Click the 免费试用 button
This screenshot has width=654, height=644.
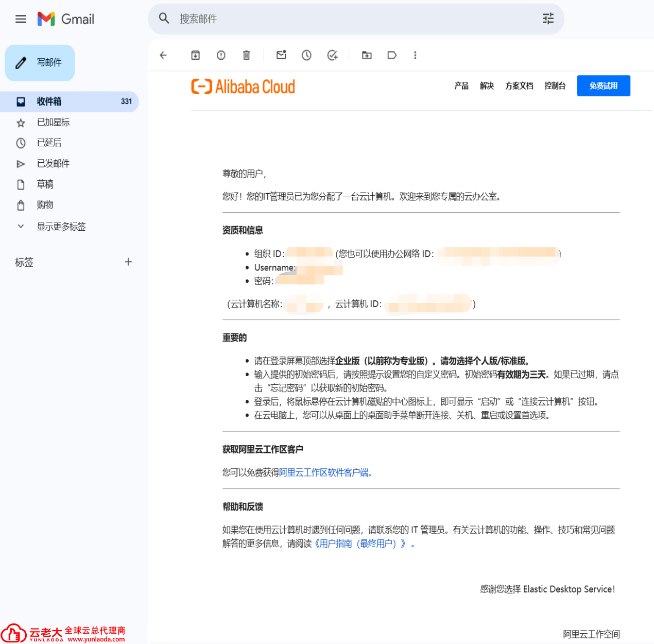pos(604,86)
